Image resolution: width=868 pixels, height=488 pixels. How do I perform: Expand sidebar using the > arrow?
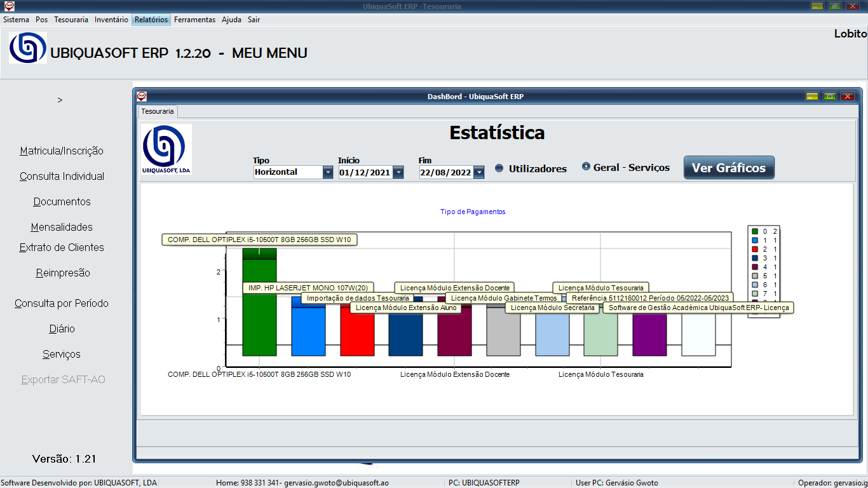(x=60, y=100)
